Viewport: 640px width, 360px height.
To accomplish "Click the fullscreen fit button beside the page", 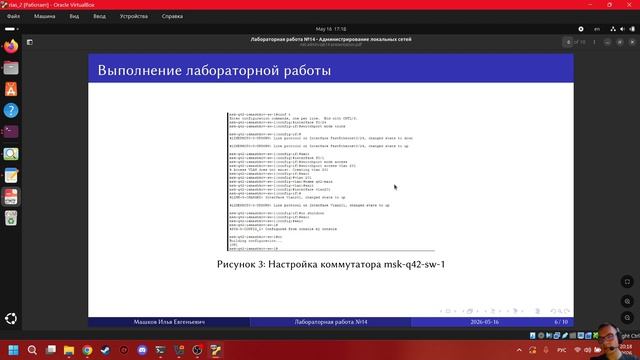I will tap(627, 282).
